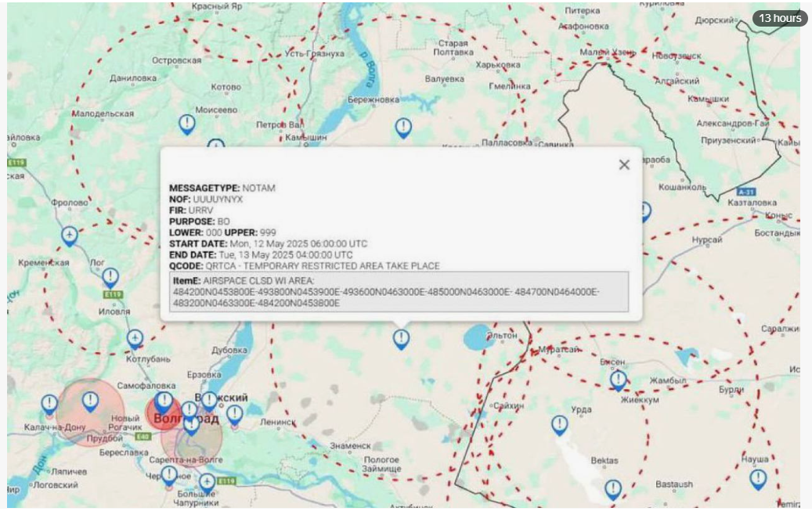This screenshot has height=515, width=812.
Task: Click the Гмелинка town label
Action: coord(510,86)
